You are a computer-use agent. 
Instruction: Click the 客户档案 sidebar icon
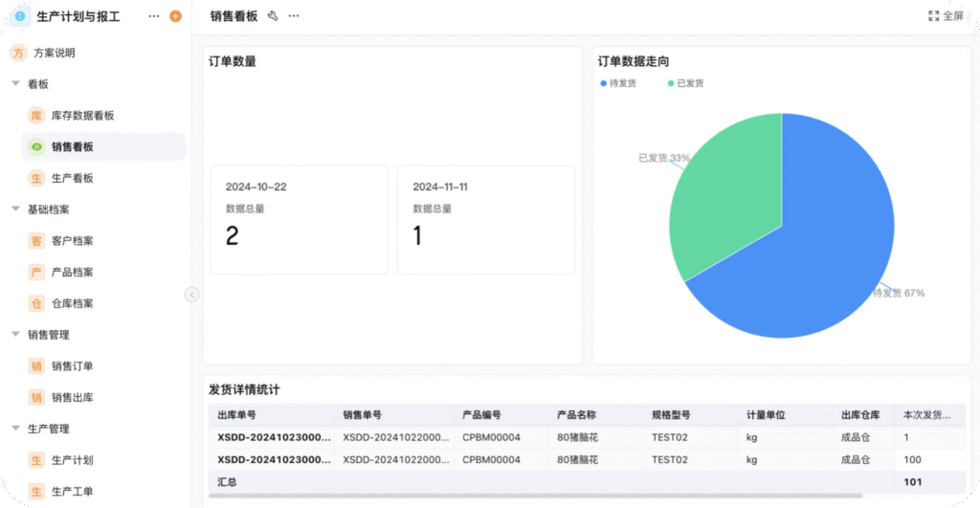(36, 241)
